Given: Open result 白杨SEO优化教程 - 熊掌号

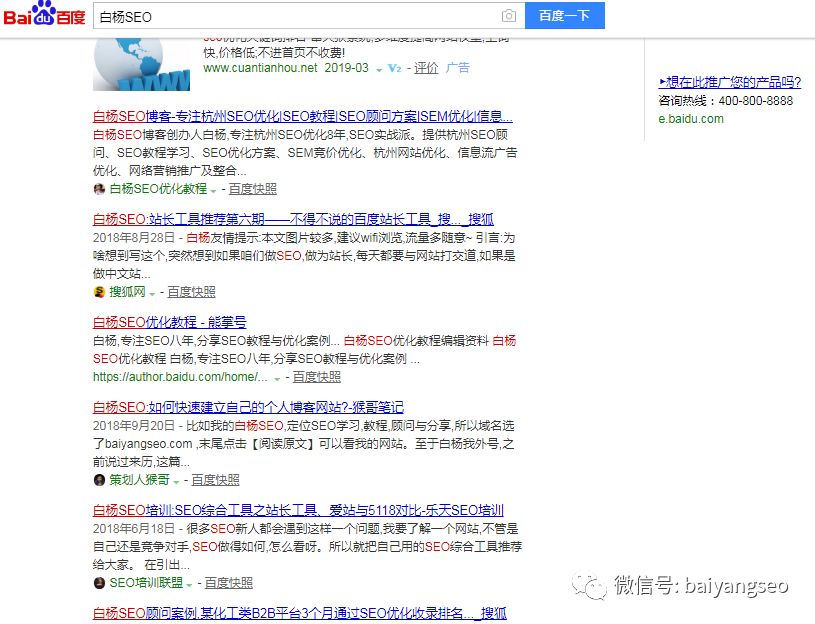Looking at the screenshot, I should click(169, 322).
